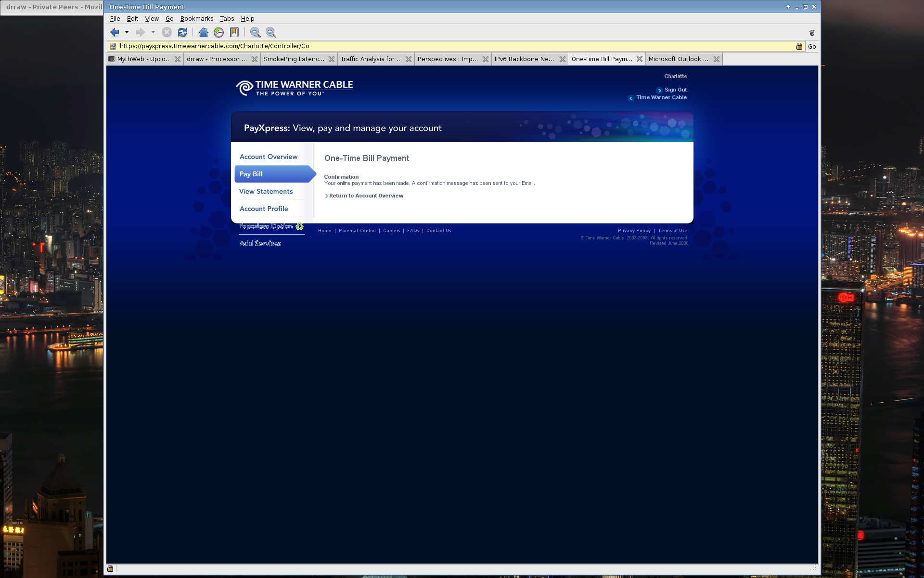Viewport: 924px width, 578px height.
Task: Open the Forward history dropdown arrow
Action: point(153,32)
